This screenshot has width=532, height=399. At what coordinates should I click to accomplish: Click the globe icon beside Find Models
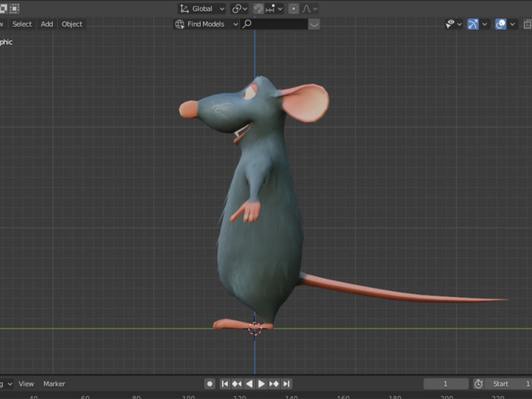180,24
